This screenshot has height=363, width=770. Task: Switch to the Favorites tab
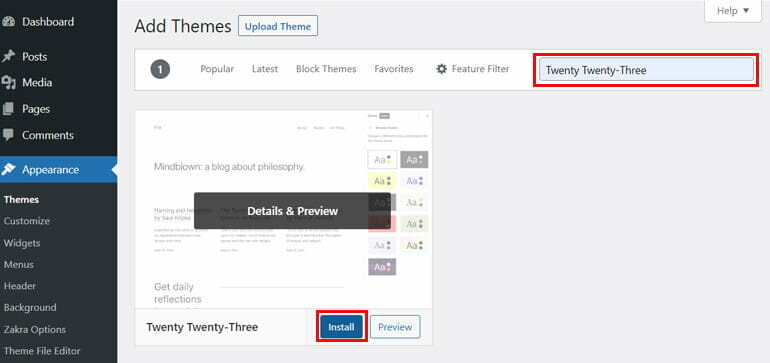(394, 69)
